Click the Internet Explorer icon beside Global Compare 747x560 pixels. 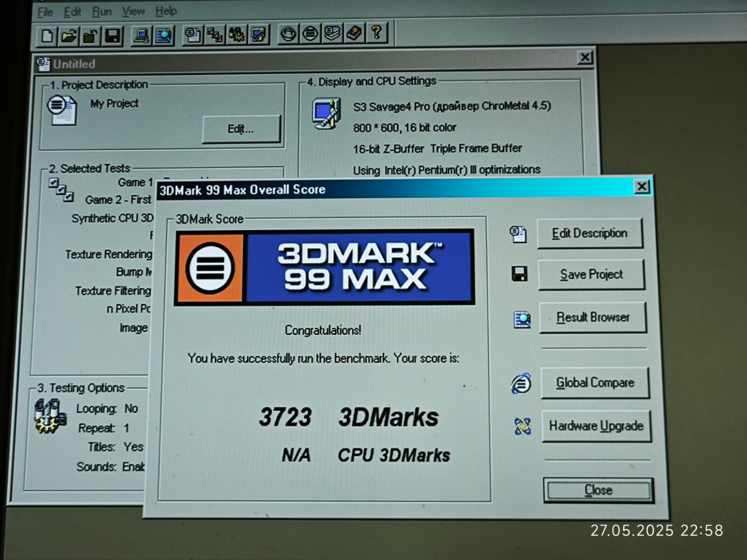point(521,384)
